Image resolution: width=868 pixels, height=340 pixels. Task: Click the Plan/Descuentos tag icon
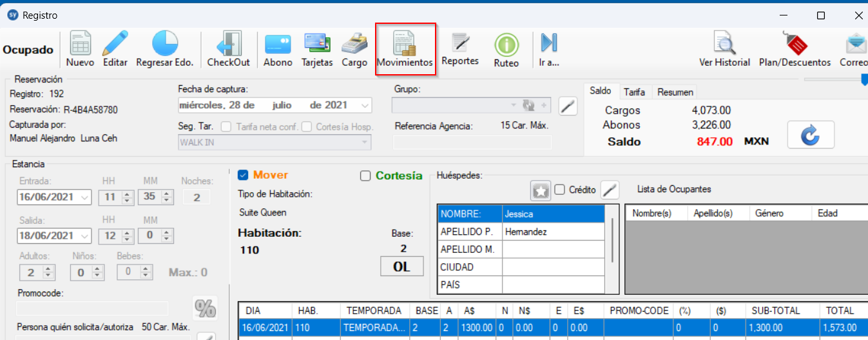coord(795,44)
